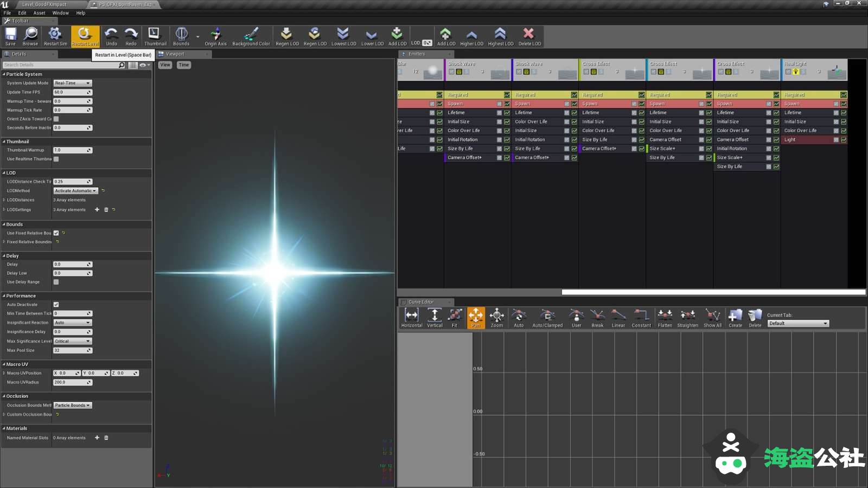Viewport: 868px width, 488px height.
Task: Add element to Named Material Slots
Action: click(97, 438)
